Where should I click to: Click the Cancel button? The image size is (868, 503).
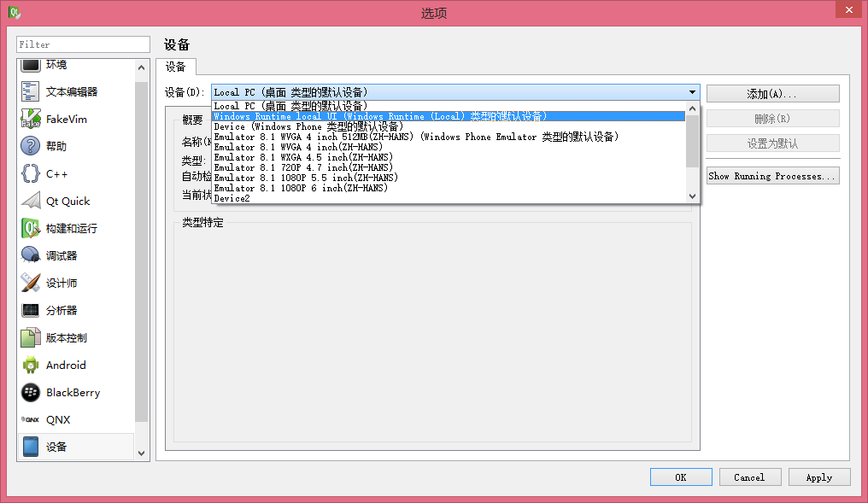(750, 477)
